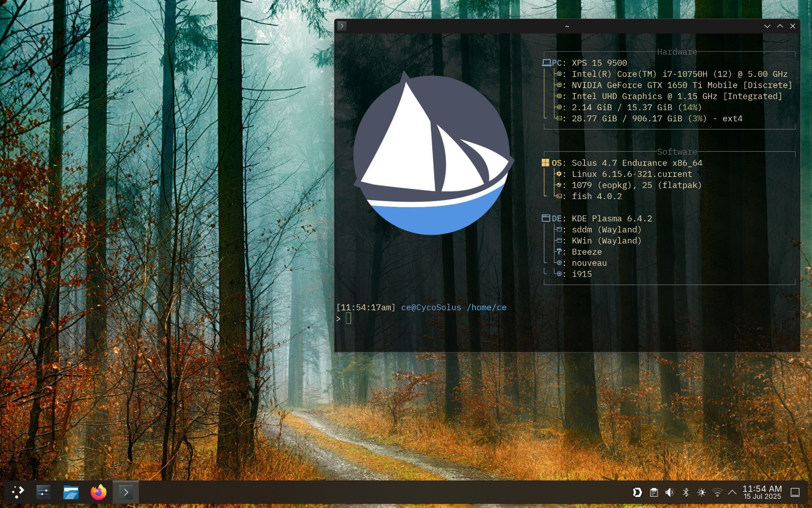
Task: Launch System Settings from the taskbar
Action: point(44,492)
